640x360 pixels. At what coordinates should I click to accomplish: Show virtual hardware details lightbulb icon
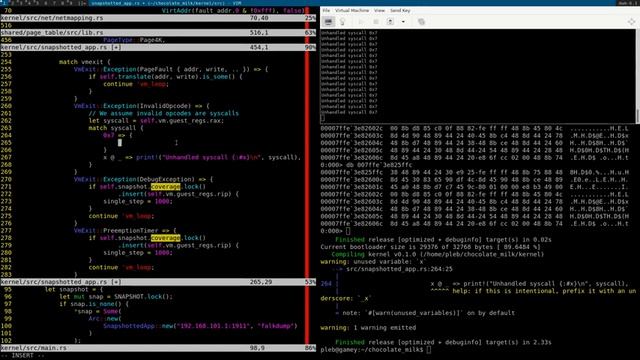click(x=342, y=21)
